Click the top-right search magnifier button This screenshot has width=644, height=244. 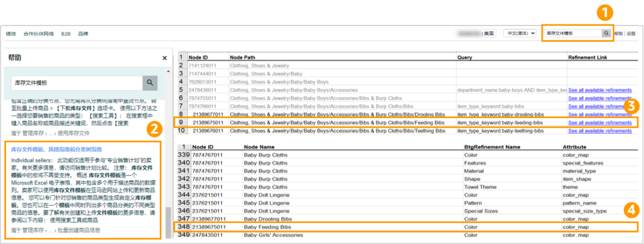606,33
